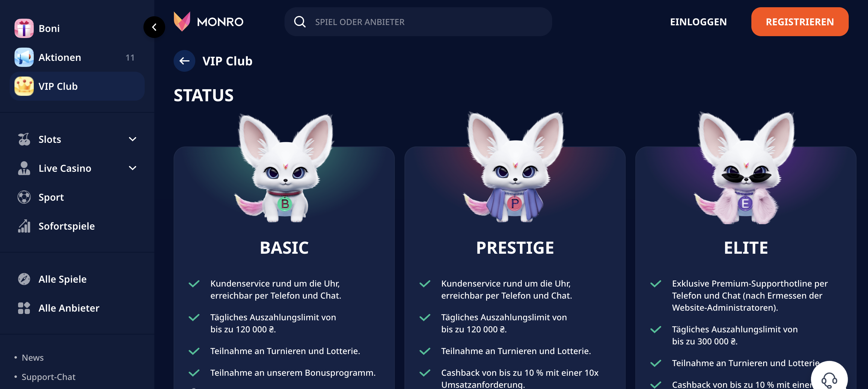Image resolution: width=868 pixels, height=389 pixels.
Task: Click the Sport soccer ball icon
Action: [x=24, y=197]
